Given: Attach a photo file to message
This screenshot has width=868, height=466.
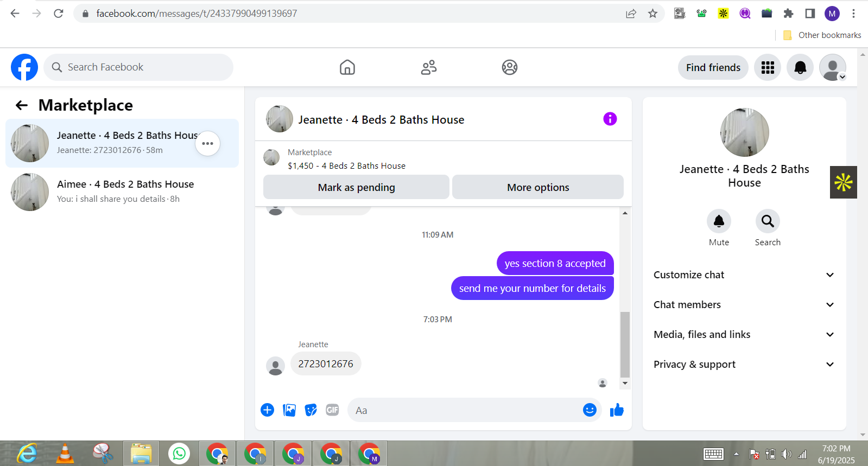Looking at the screenshot, I should [289, 410].
